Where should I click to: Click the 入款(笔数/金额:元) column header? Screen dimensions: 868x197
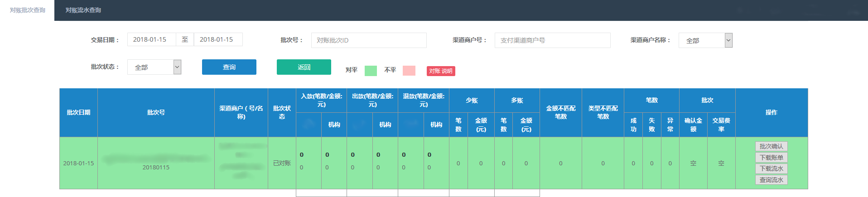point(321,101)
